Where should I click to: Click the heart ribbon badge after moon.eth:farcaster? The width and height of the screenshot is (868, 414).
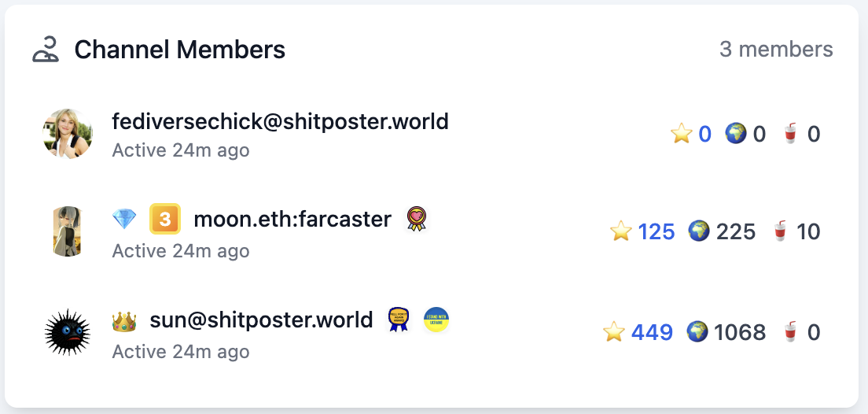[x=417, y=220]
